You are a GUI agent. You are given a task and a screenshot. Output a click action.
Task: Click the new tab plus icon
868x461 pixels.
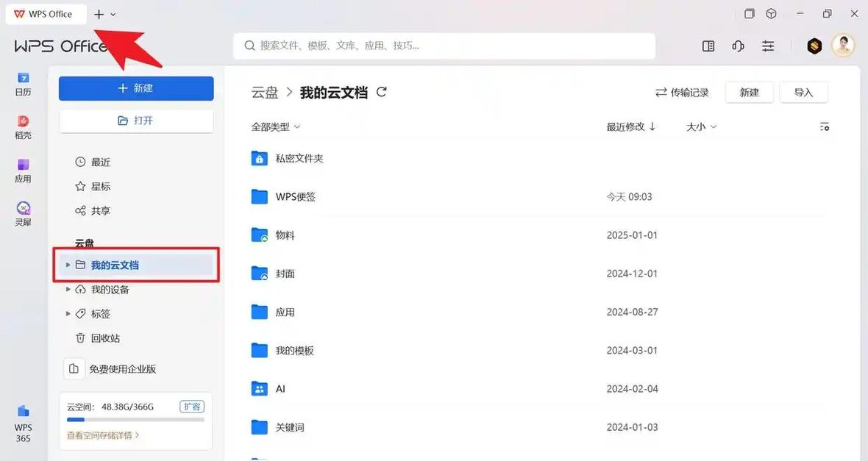pyautogui.click(x=99, y=15)
